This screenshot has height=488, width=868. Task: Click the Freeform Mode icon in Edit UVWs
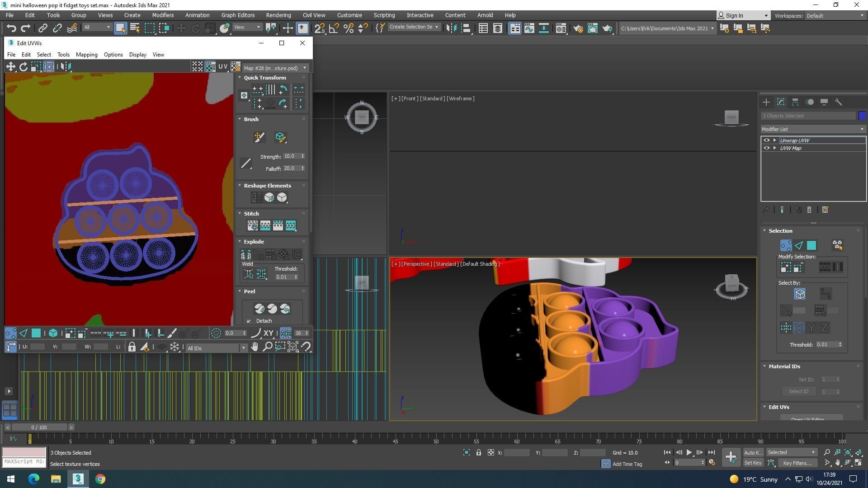click(49, 67)
